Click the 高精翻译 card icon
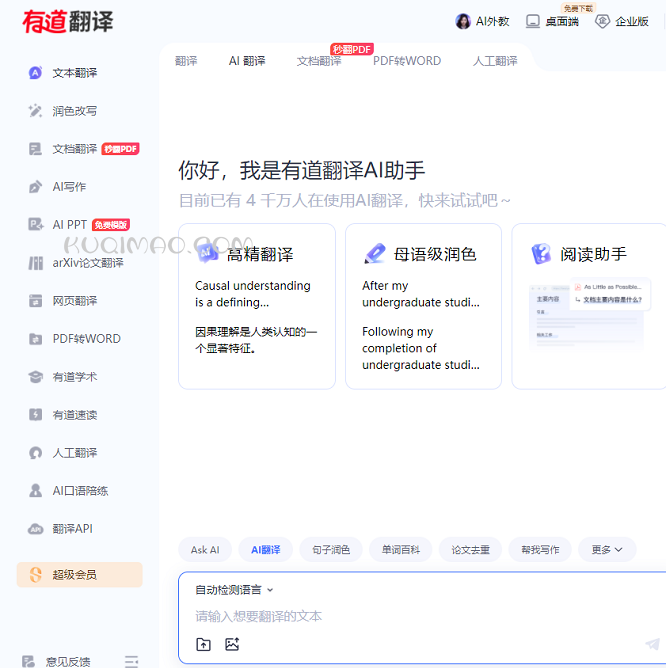 point(208,253)
